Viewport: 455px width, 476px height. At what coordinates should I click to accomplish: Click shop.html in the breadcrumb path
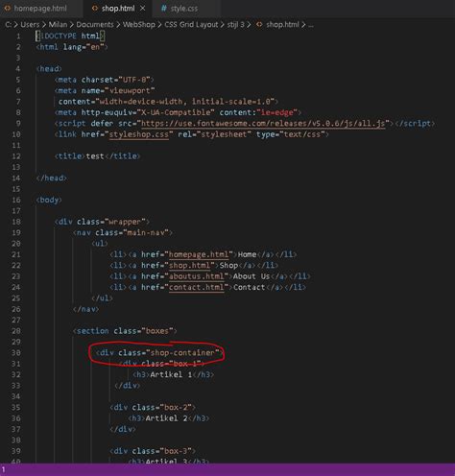click(282, 25)
